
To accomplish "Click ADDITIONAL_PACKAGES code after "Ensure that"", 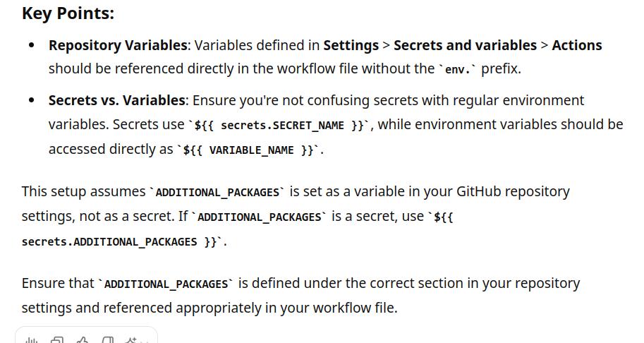I will tap(165, 284).
